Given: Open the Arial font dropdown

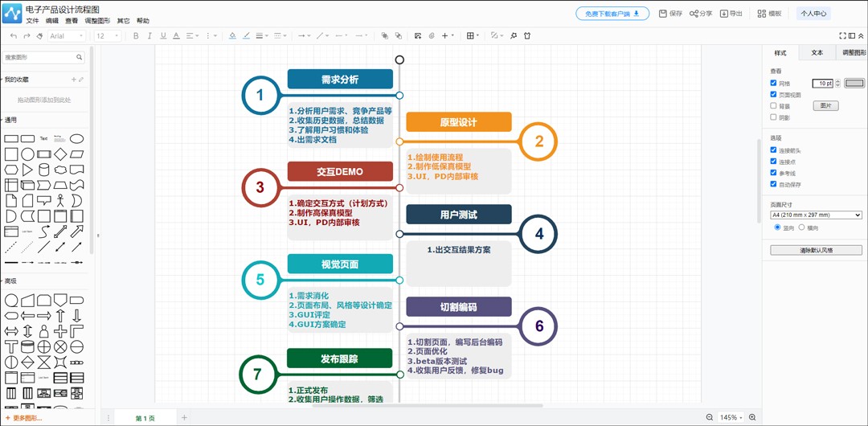Looking at the screenshot, I should point(67,36).
